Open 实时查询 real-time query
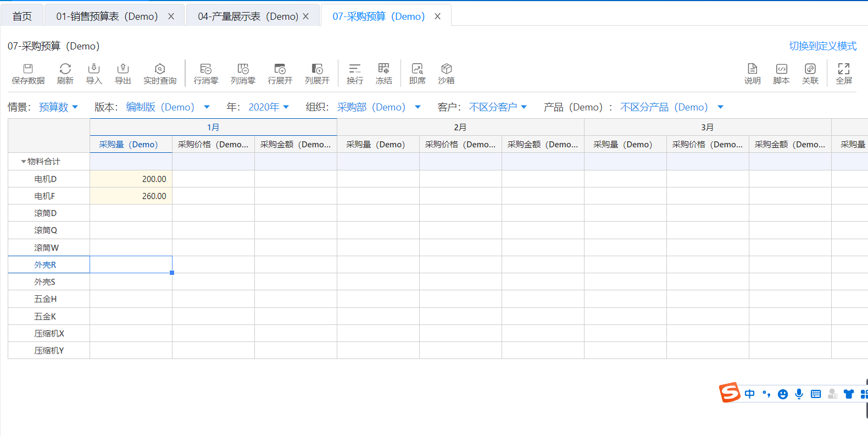The height and width of the screenshot is (436, 868). click(160, 74)
